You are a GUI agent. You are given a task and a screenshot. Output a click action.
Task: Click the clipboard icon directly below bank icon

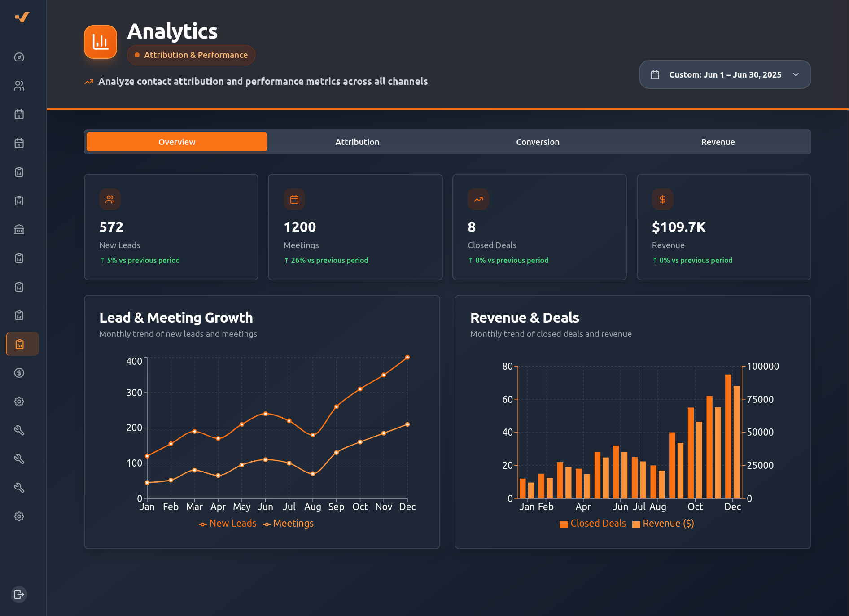pyautogui.click(x=19, y=258)
